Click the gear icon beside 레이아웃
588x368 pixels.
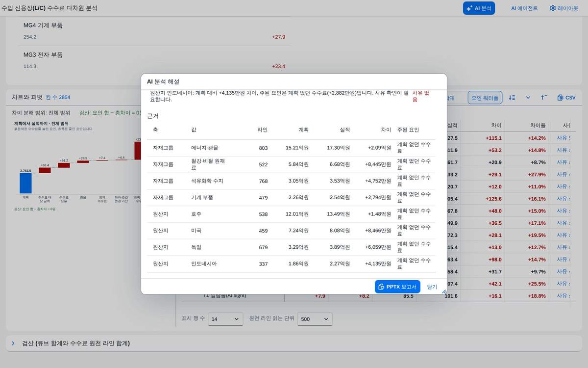pos(553,8)
